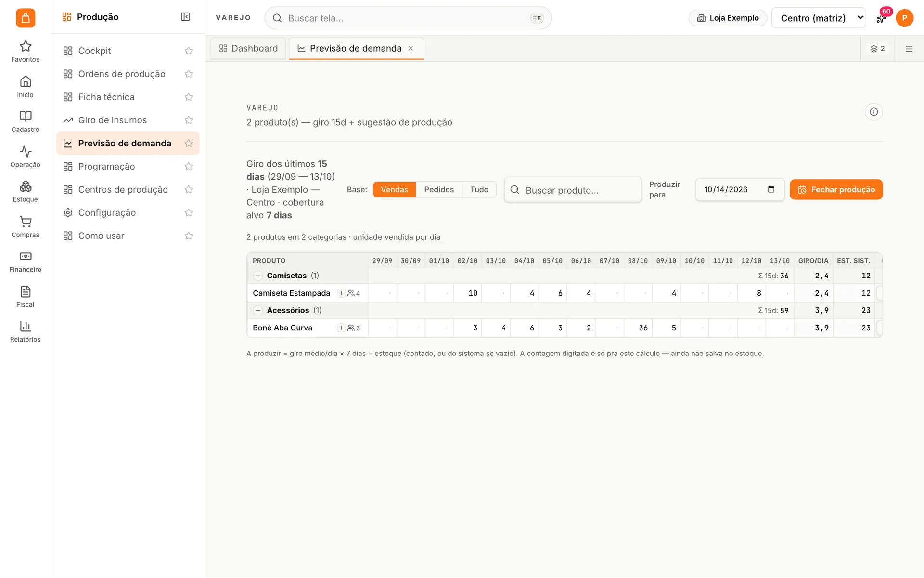Viewport: 924px width, 578px height.
Task: Click the info icon next to the header
Action: (x=873, y=112)
